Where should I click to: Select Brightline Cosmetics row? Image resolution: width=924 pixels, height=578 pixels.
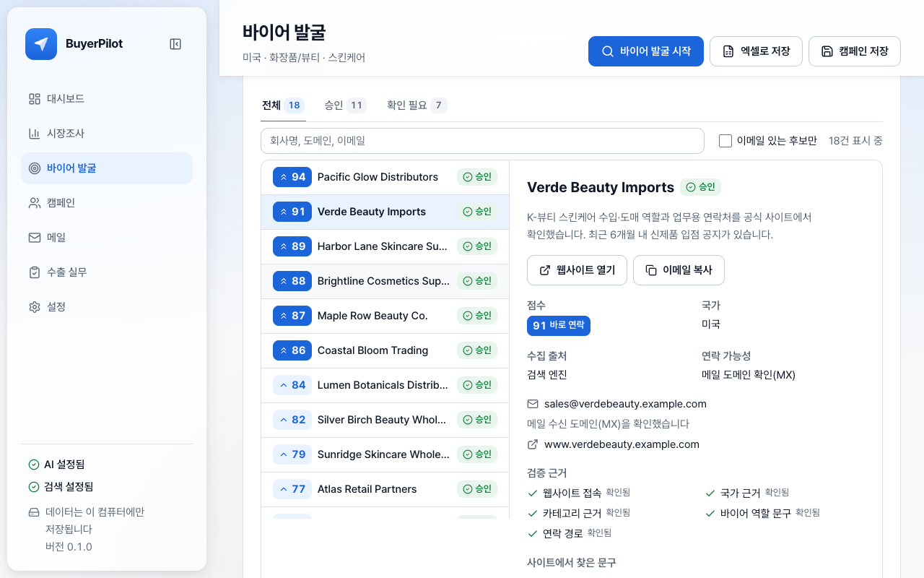coord(385,281)
